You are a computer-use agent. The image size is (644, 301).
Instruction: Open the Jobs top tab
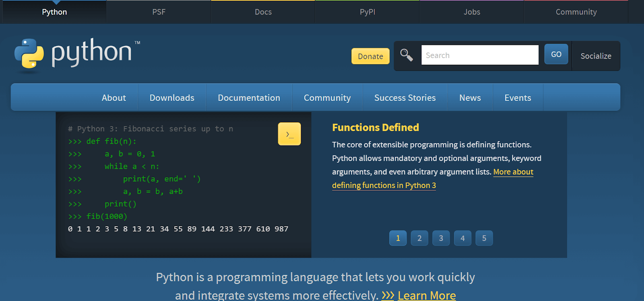[x=472, y=12]
